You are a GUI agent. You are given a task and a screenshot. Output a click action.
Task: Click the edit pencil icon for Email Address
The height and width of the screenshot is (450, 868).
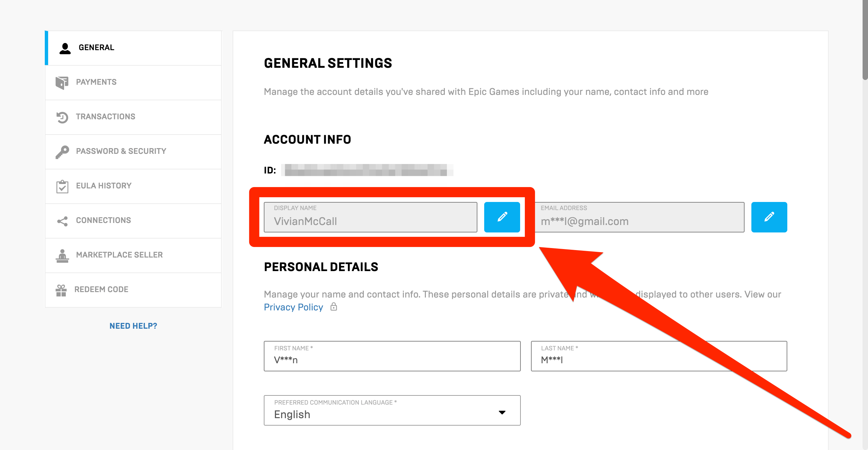[769, 217]
